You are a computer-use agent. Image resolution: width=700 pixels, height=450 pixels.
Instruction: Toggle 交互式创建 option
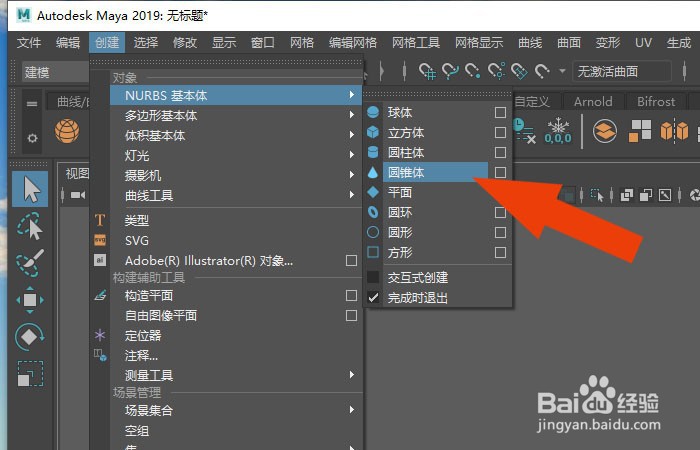tap(373, 277)
